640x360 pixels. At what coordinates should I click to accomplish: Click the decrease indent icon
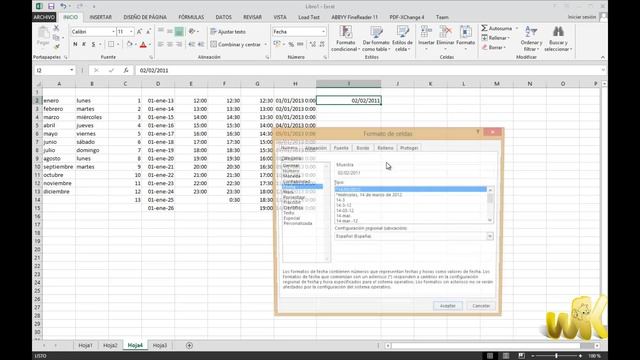click(191, 44)
